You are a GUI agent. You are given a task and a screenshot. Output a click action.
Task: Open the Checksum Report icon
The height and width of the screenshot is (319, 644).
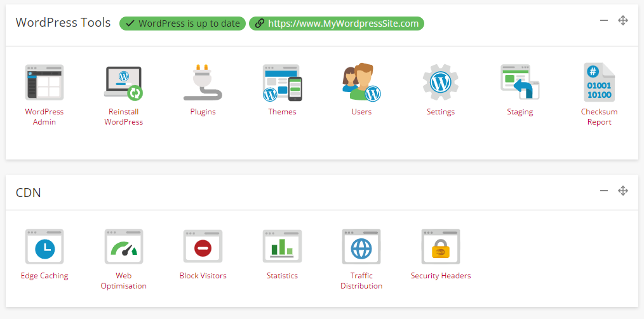coord(599,83)
